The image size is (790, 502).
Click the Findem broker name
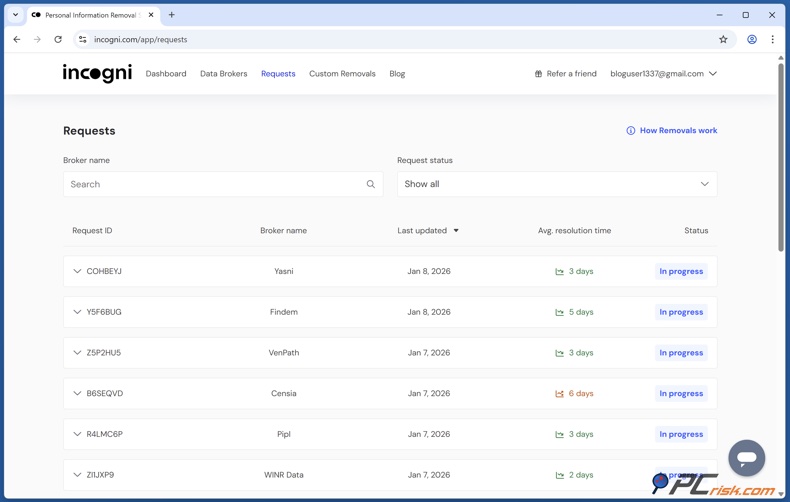pyautogui.click(x=284, y=312)
